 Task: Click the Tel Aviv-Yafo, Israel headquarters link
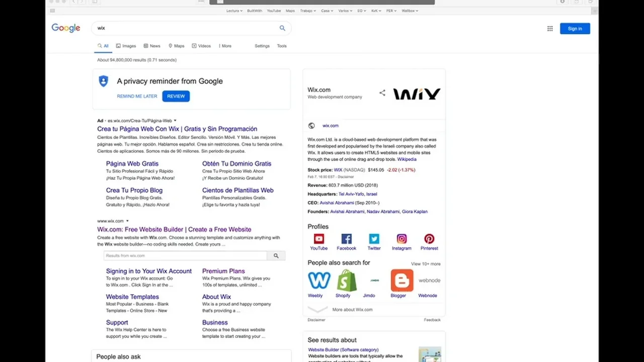point(358,194)
